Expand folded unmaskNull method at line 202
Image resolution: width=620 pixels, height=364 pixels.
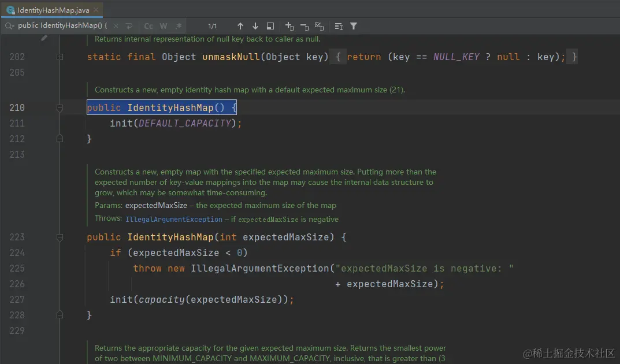click(60, 57)
